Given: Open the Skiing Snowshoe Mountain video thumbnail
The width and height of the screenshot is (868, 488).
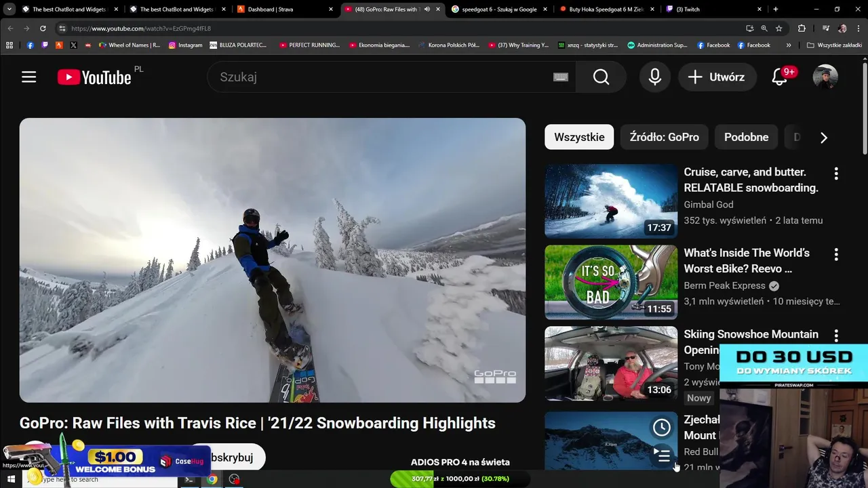Looking at the screenshot, I should click(x=611, y=363).
